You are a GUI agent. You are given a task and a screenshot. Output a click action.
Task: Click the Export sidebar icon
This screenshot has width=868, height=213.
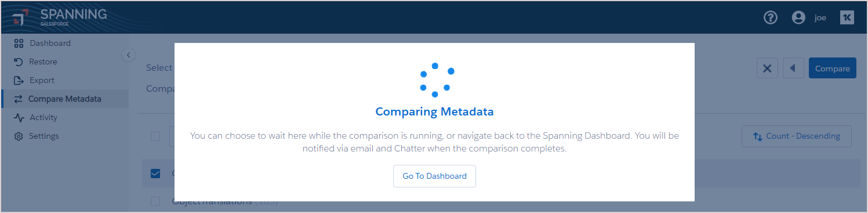point(19,80)
